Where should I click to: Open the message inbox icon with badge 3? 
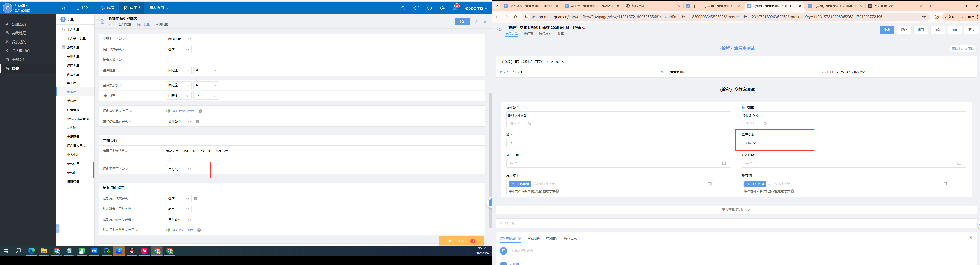(x=455, y=8)
